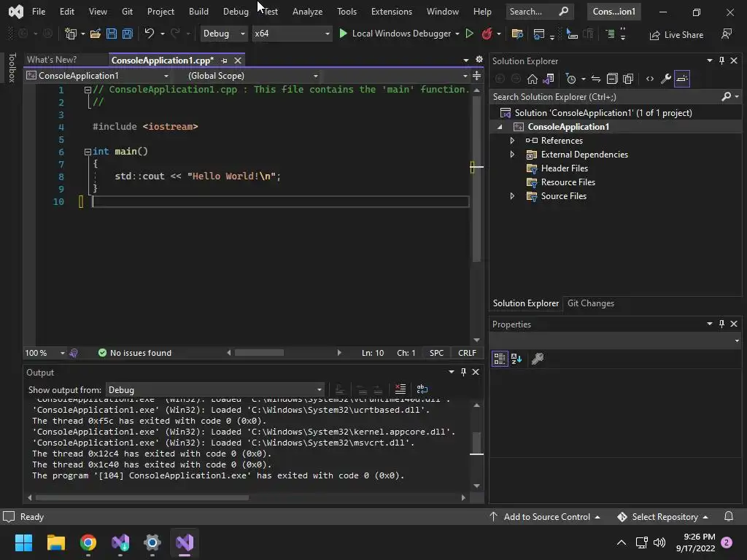Click the Hot Reload flame icon

pyautogui.click(x=487, y=34)
